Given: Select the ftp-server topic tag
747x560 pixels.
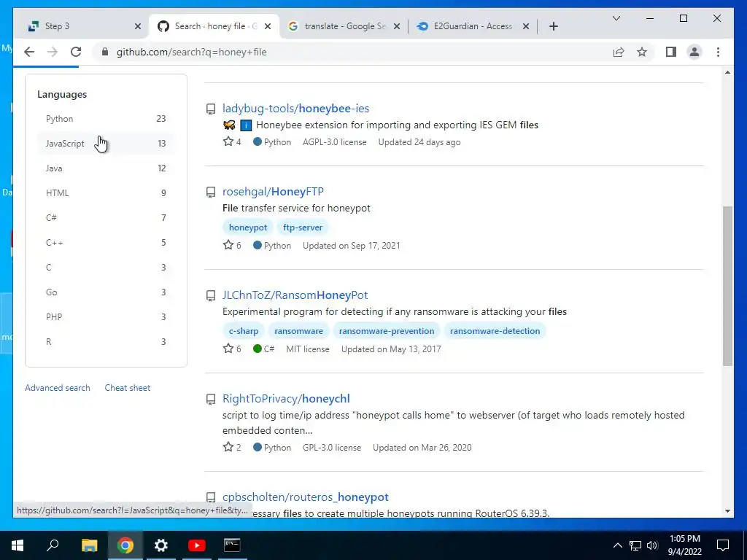Looking at the screenshot, I should click(303, 227).
